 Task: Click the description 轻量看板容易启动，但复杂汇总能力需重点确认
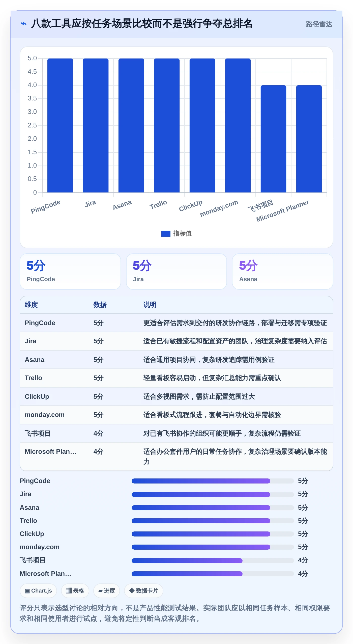[x=212, y=378]
